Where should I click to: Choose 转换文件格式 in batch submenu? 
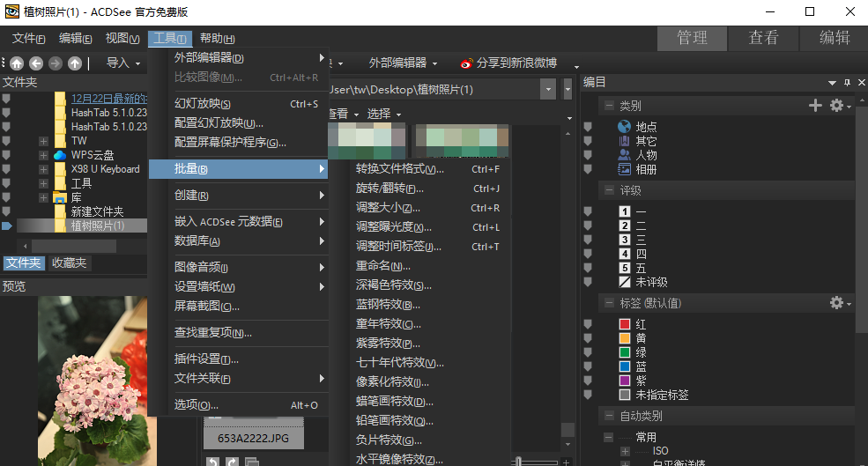pos(427,169)
